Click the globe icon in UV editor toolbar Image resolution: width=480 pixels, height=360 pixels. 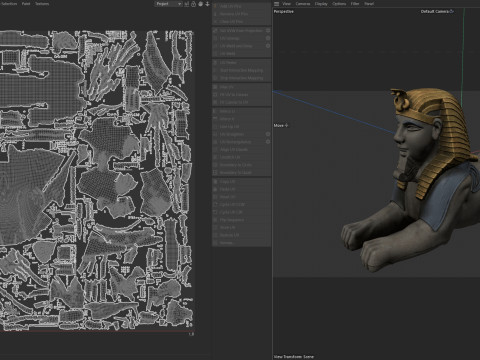[x=200, y=4]
